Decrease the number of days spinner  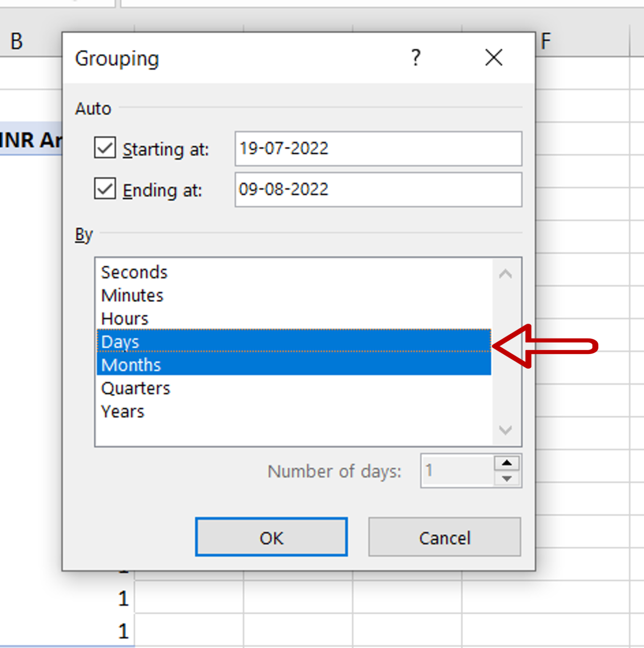coord(507,478)
